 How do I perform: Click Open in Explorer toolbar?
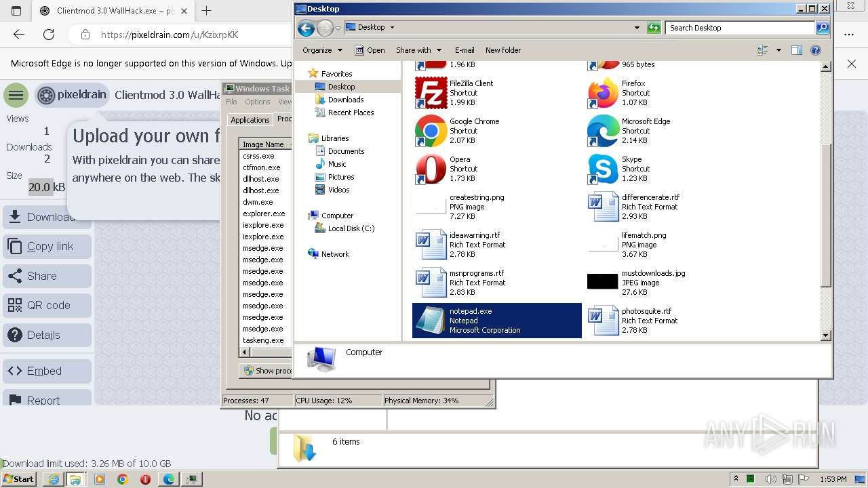pos(370,50)
